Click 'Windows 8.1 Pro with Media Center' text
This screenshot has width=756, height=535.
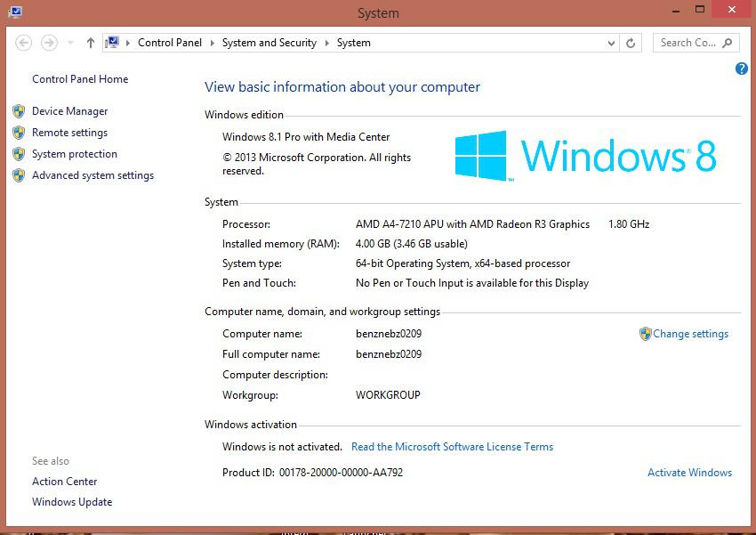306,137
